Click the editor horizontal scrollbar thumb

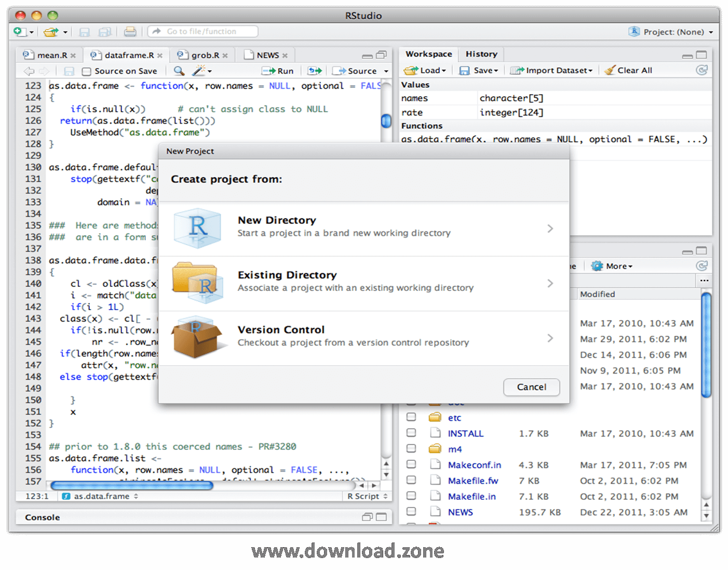pos(132,485)
